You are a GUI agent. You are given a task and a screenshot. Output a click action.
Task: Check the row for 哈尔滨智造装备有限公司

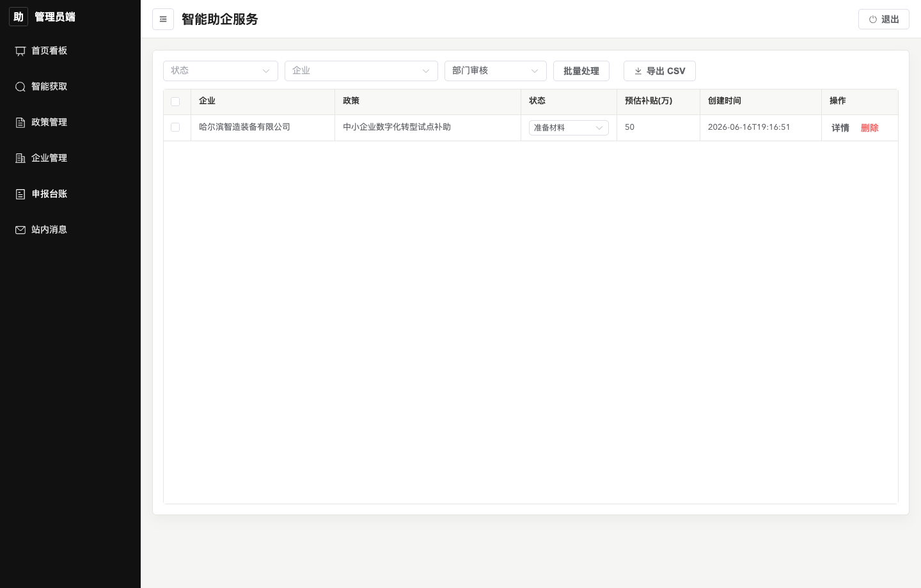175,127
